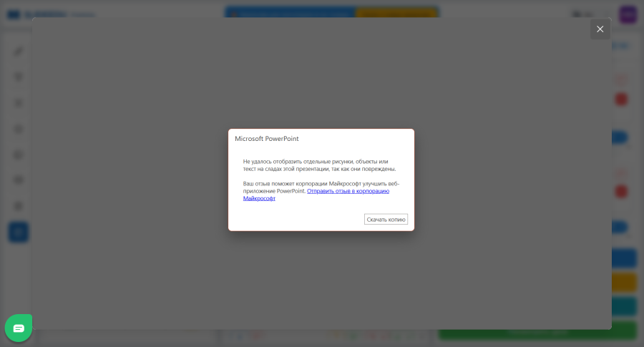Click the yellow button on right panel
This screenshot has width=644, height=347.
pos(624,283)
